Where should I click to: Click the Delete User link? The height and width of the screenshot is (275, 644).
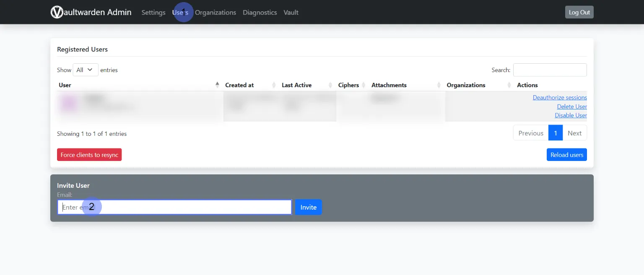pos(572,106)
